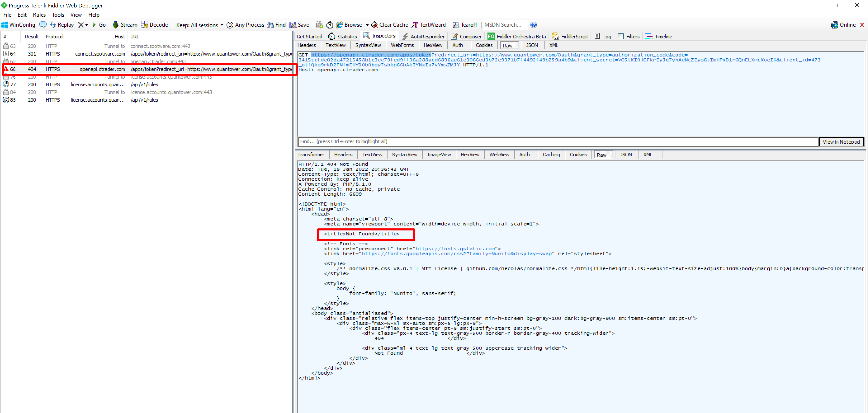
Task: Open the Help menu
Action: [94, 15]
